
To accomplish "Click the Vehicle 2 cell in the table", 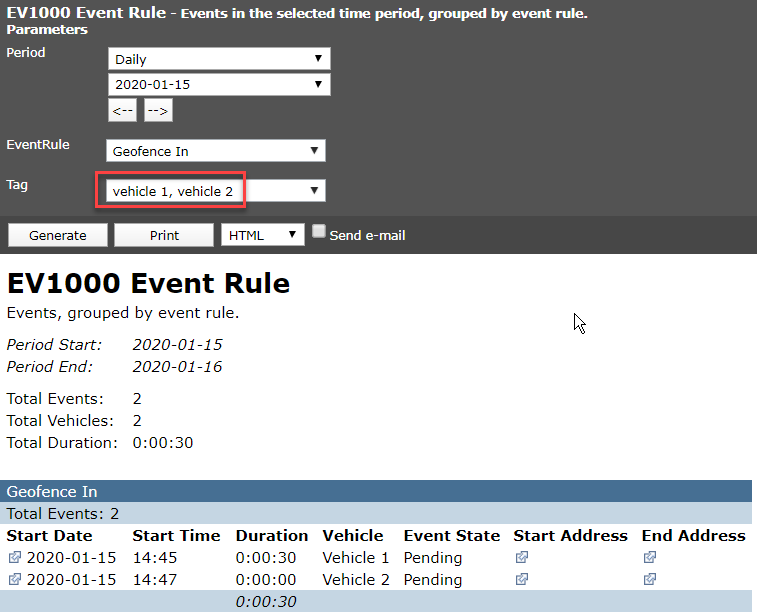I will coord(356,579).
